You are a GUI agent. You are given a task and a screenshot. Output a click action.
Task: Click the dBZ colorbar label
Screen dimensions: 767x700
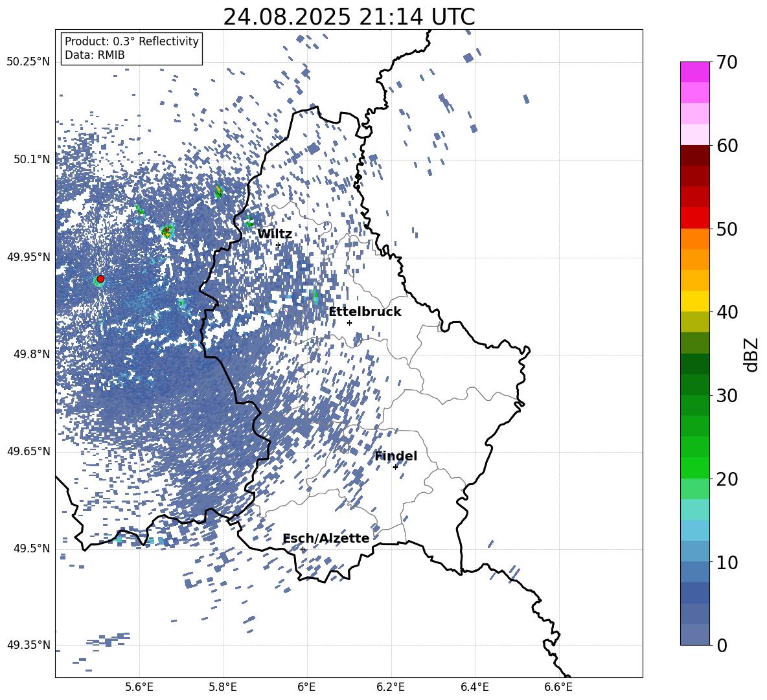click(x=751, y=354)
